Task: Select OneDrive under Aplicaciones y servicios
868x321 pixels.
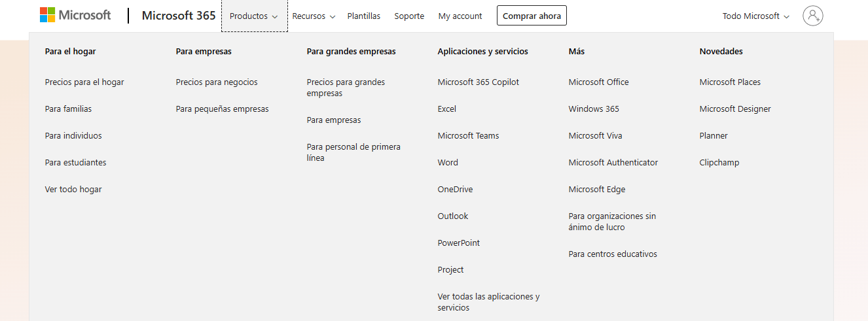Action: [x=455, y=190]
